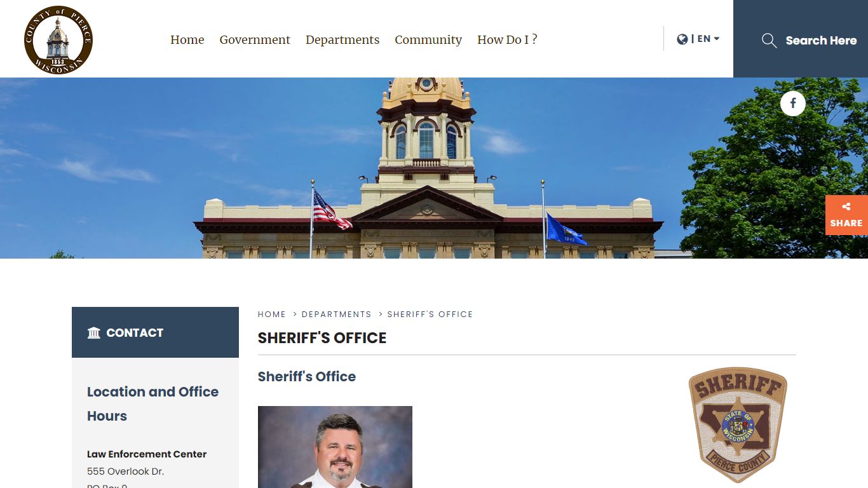
Task: Click the Search Here button
Action: 820,41
